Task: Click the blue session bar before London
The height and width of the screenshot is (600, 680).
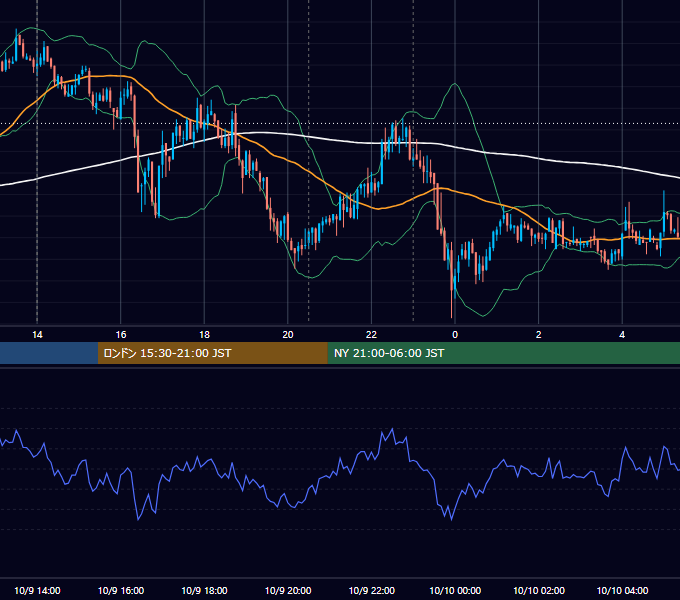Action: (49, 353)
